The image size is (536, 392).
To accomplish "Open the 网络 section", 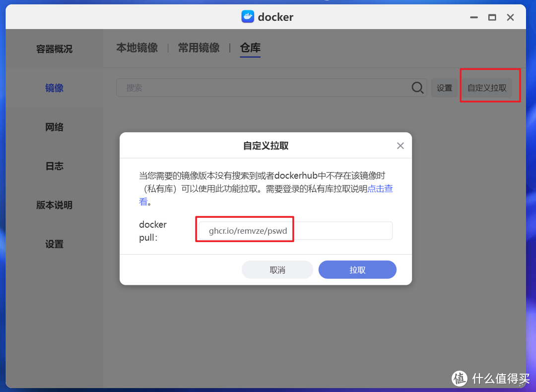I will 54,127.
